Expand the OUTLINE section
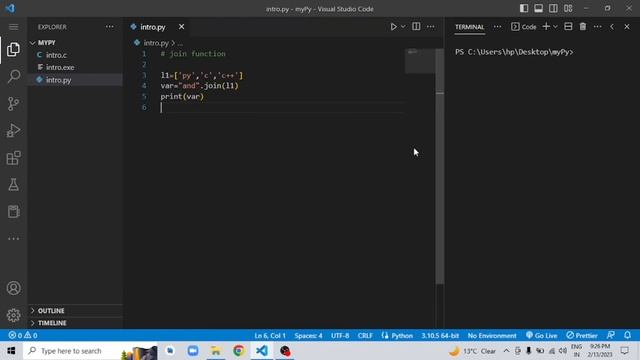The width and height of the screenshot is (640, 360). pos(75,311)
